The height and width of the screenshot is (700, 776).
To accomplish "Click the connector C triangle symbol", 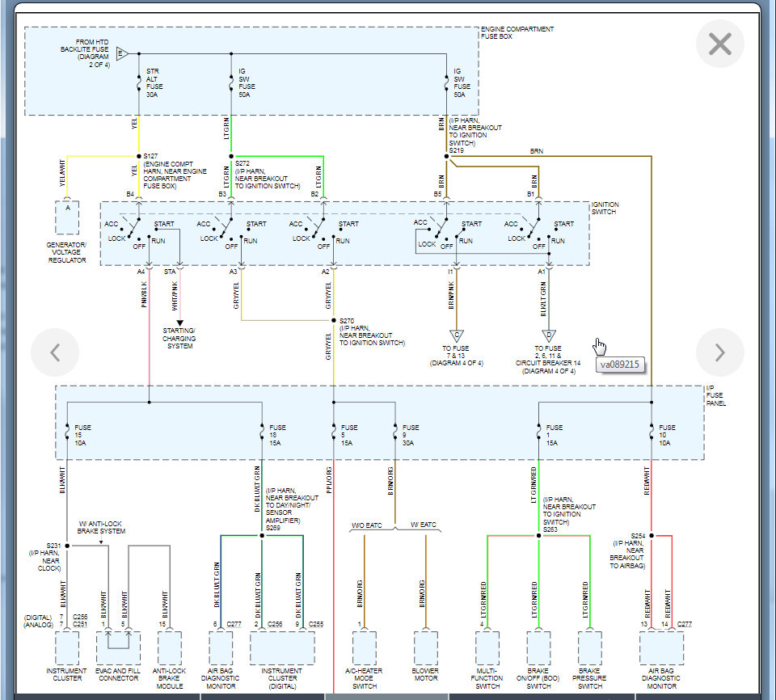I will (x=456, y=335).
